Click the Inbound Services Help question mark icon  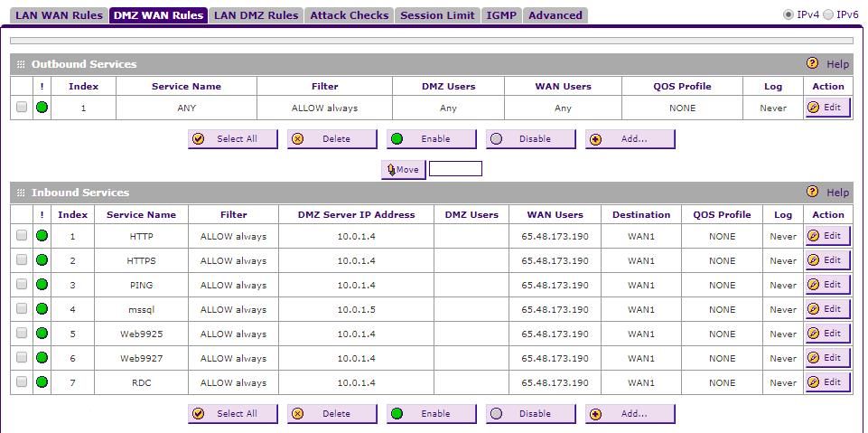[812, 193]
